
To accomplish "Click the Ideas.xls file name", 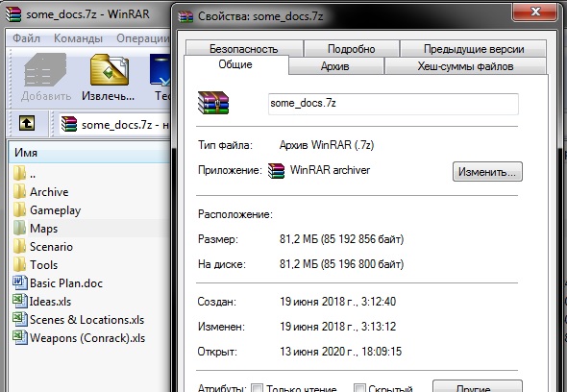I will pos(50,302).
